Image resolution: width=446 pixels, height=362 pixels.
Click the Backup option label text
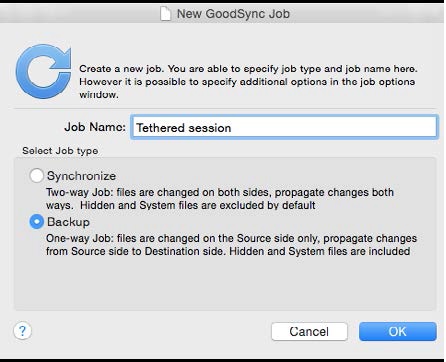point(68,222)
